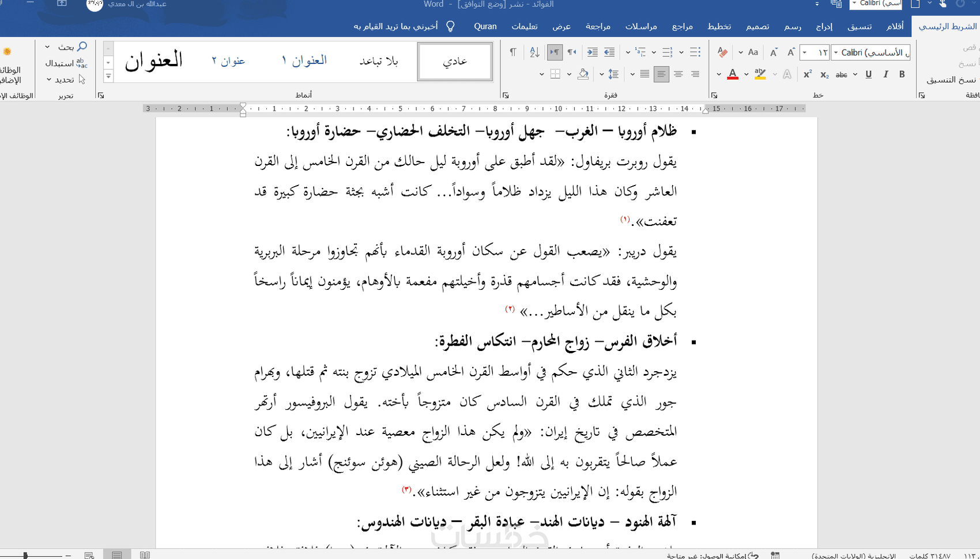Apply yellow text highlight color

click(x=760, y=74)
